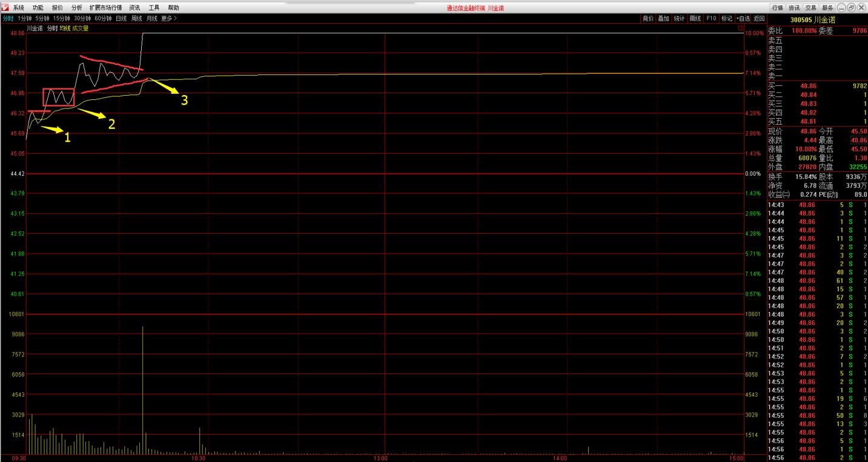Viewport: 868px width, 462px height.
Task: Click PE(动) value 89.0
Action: point(861,194)
